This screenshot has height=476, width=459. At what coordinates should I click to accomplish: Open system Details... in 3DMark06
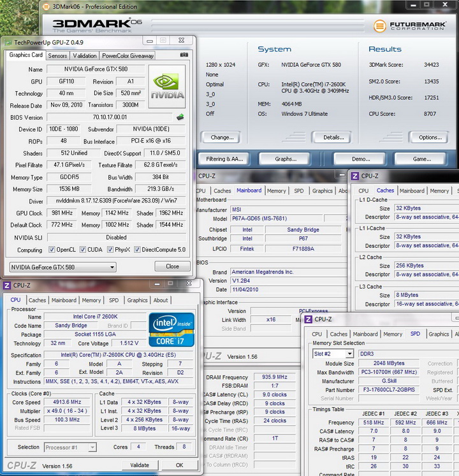coord(333,138)
